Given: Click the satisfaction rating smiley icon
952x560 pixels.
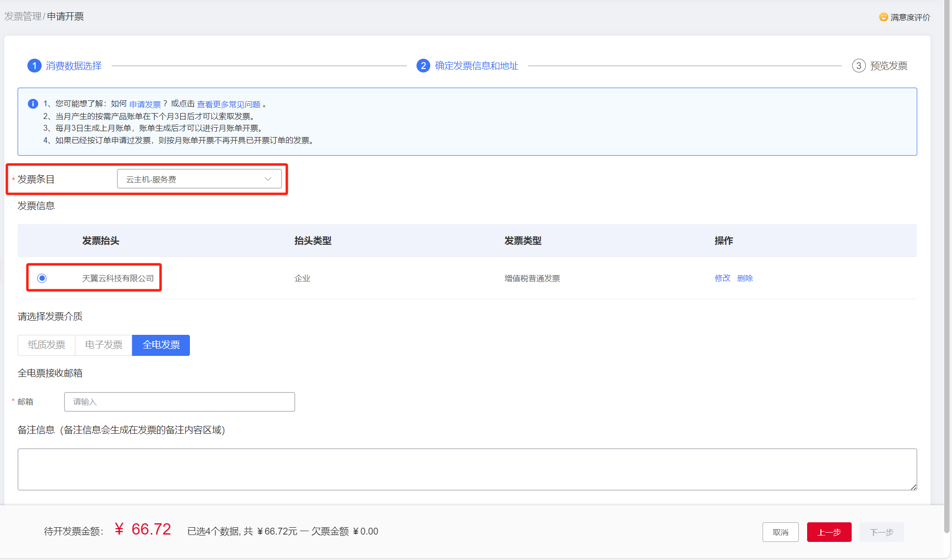Looking at the screenshot, I should point(883,17).
